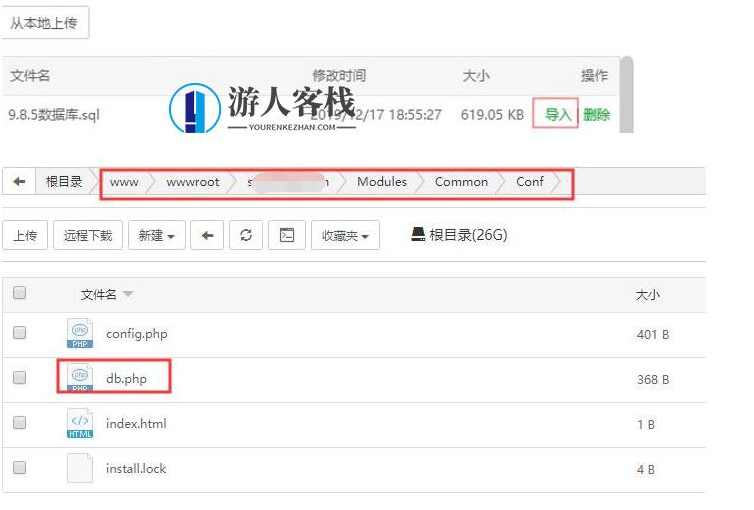Viewport: 754px width, 510px height.
Task: Open the db.php file name
Action: pyautogui.click(x=126, y=379)
